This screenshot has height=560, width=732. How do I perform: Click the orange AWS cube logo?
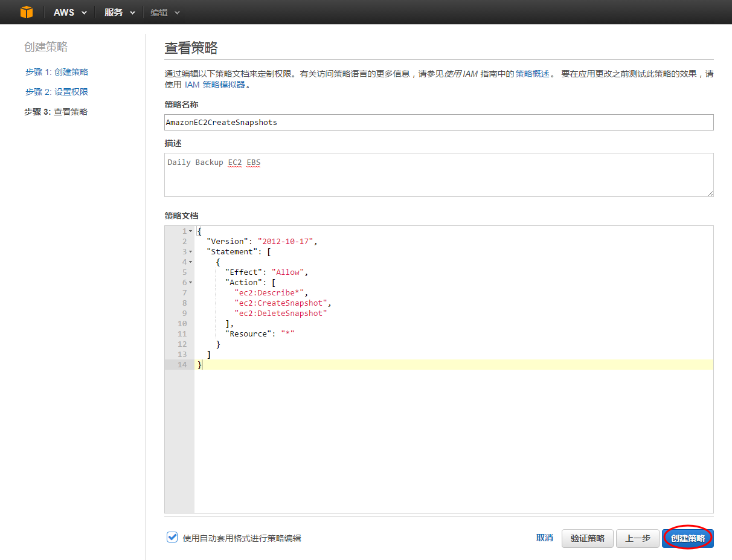pos(27,12)
